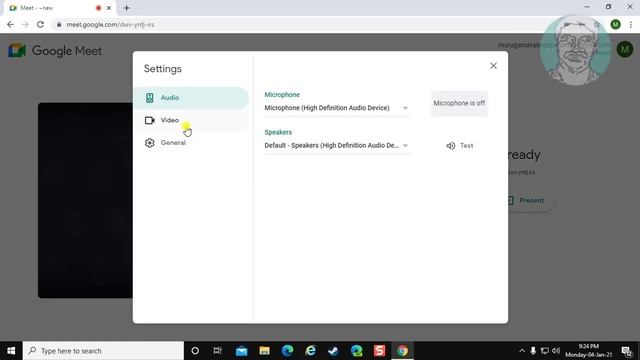Click the Audio speaker icon in sidebar
This screenshot has height=360, width=640.
tap(149, 98)
